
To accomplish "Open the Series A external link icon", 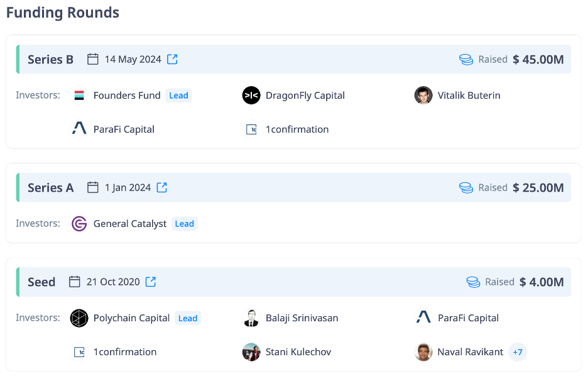I will point(162,187).
